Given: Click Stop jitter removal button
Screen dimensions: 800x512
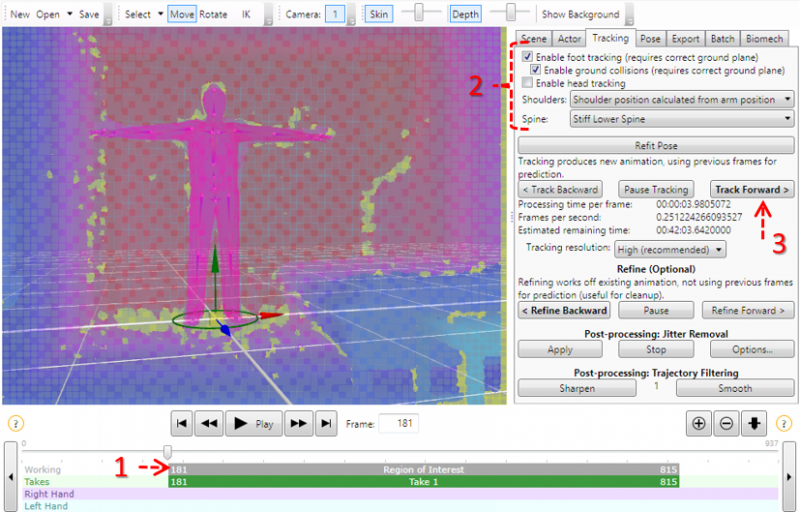Looking at the screenshot, I should 656,349.
